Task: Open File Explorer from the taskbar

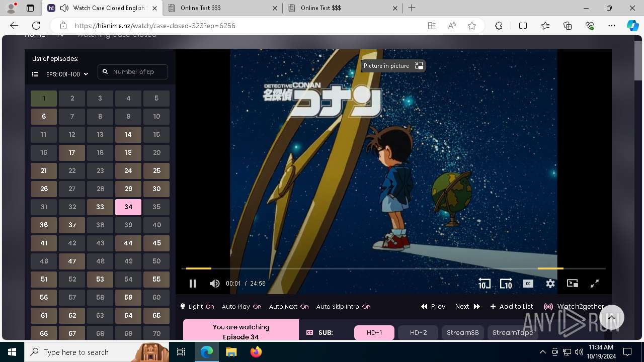Action: click(231, 352)
